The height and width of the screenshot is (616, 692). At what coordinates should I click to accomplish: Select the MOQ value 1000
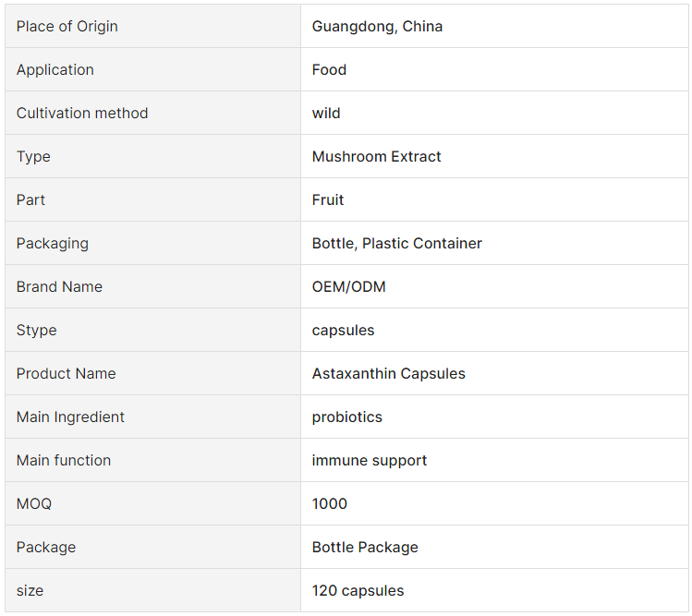tap(330, 503)
